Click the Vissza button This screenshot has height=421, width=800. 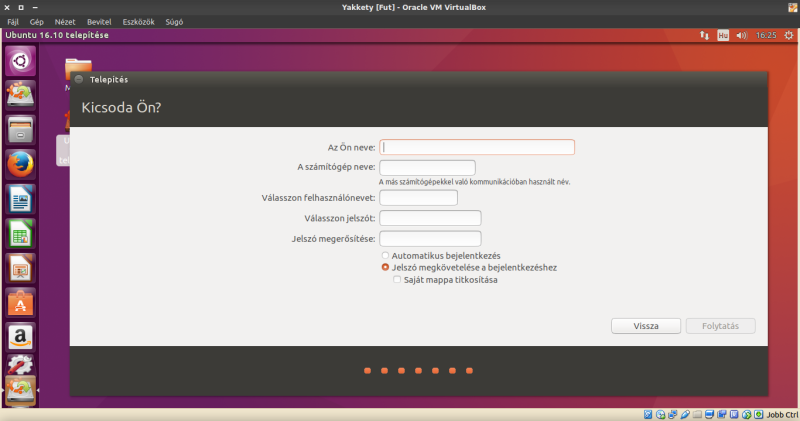tap(646, 326)
